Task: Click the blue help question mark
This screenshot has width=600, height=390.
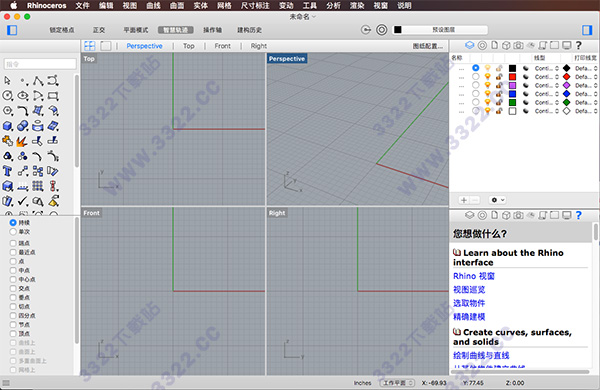Action: tap(579, 215)
